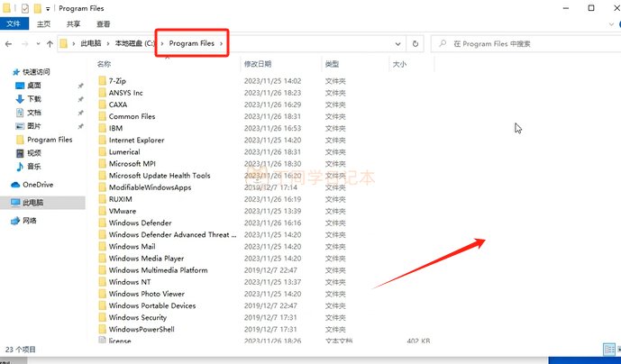
Task: Select the license text file icon
Action: (101, 341)
